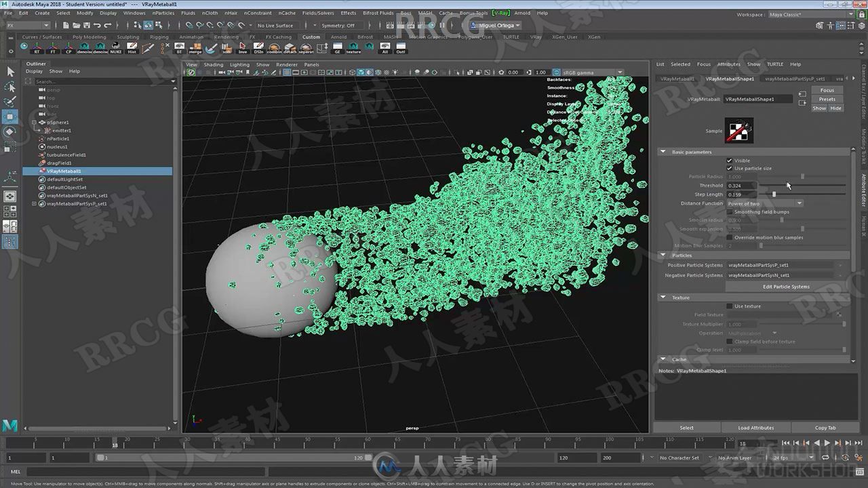Click the FT shelf icon

tap(53, 48)
